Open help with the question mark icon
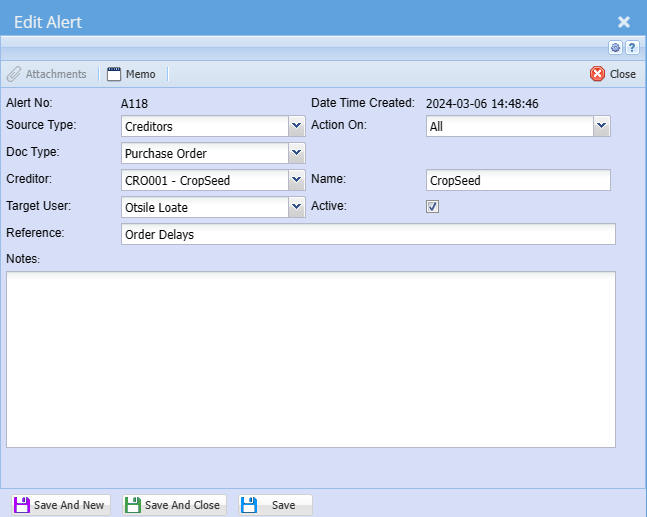The height and width of the screenshot is (517, 647). click(x=632, y=48)
